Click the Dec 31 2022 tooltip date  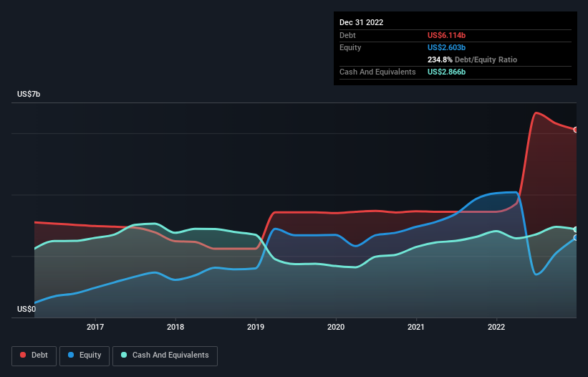[x=362, y=22]
